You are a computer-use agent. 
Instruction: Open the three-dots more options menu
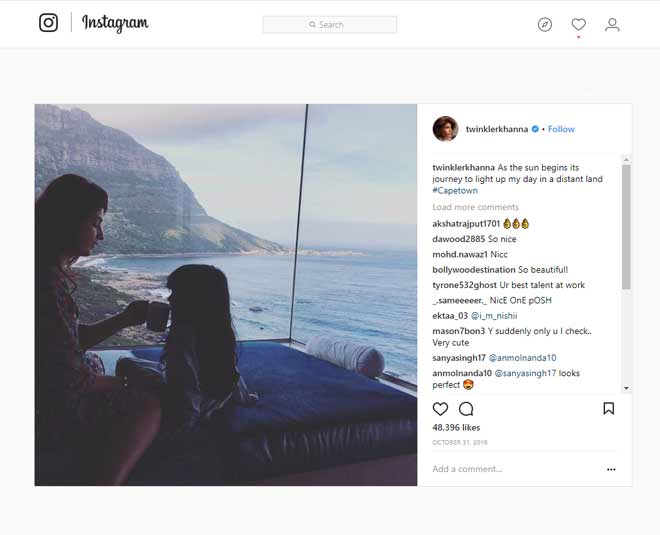(611, 469)
